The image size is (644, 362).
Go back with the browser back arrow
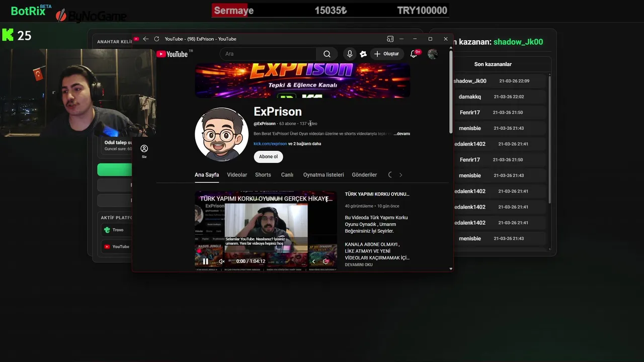pyautogui.click(x=145, y=39)
